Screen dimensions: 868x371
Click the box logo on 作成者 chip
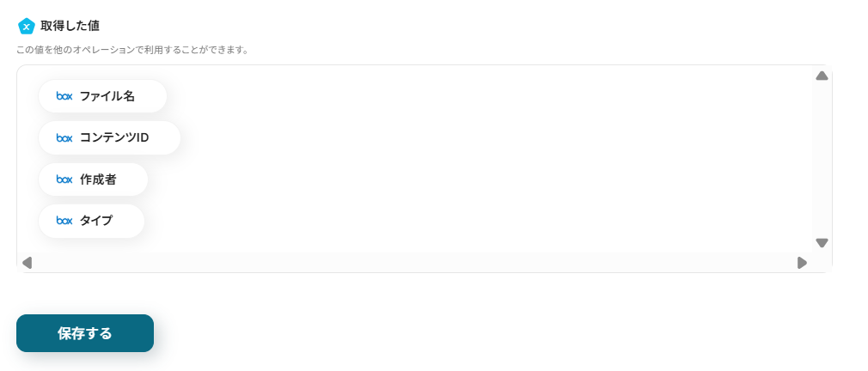pyautogui.click(x=64, y=179)
